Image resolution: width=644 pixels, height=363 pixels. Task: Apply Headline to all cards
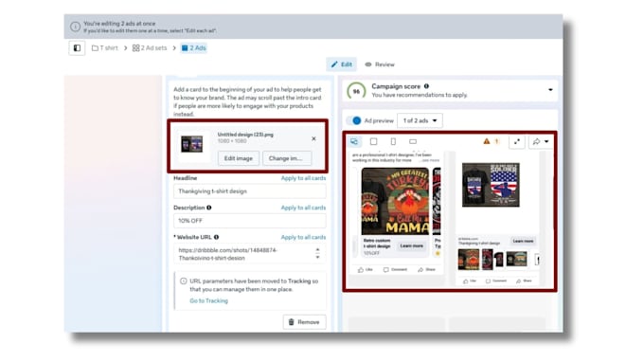click(303, 178)
